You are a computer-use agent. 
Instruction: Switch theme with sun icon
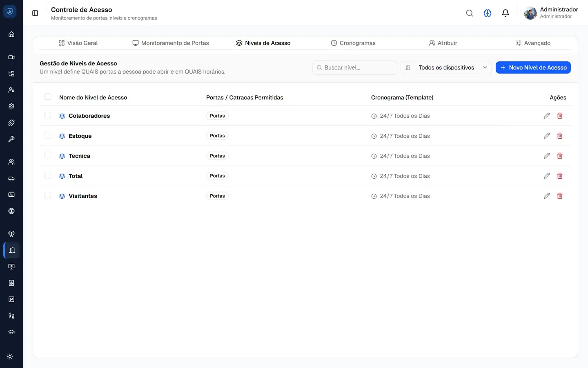(x=10, y=357)
